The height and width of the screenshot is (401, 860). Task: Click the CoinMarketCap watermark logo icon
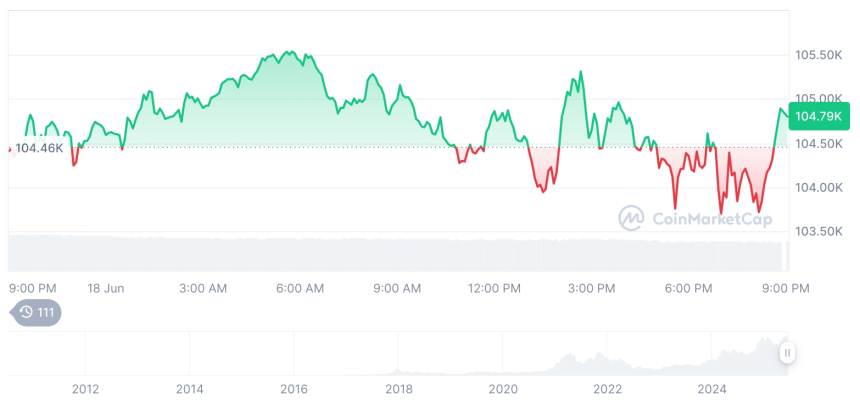(630, 218)
